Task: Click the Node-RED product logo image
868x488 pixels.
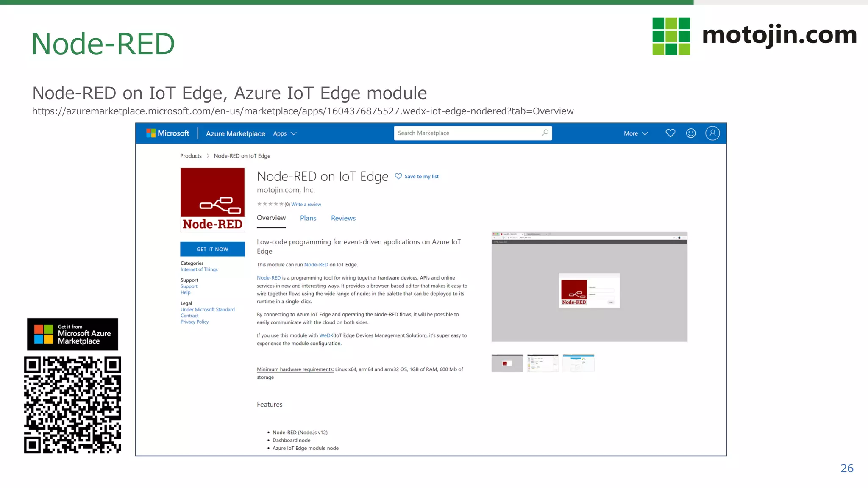Action: point(212,200)
